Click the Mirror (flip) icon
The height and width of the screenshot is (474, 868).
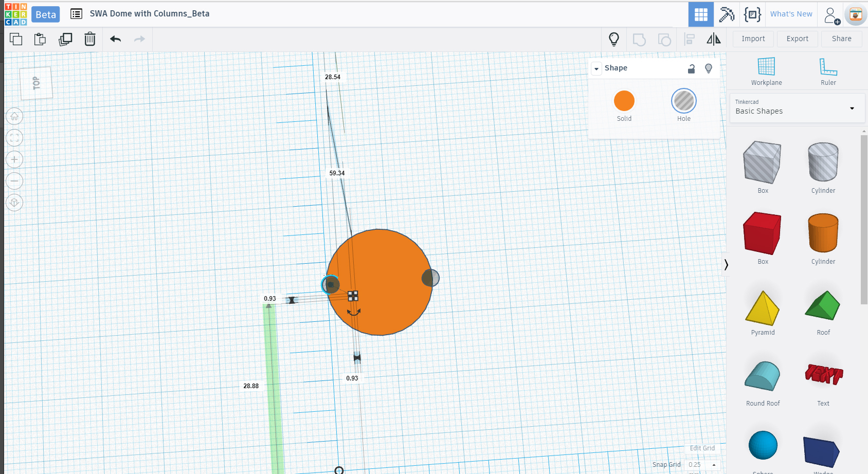click(x=714, y=39)
